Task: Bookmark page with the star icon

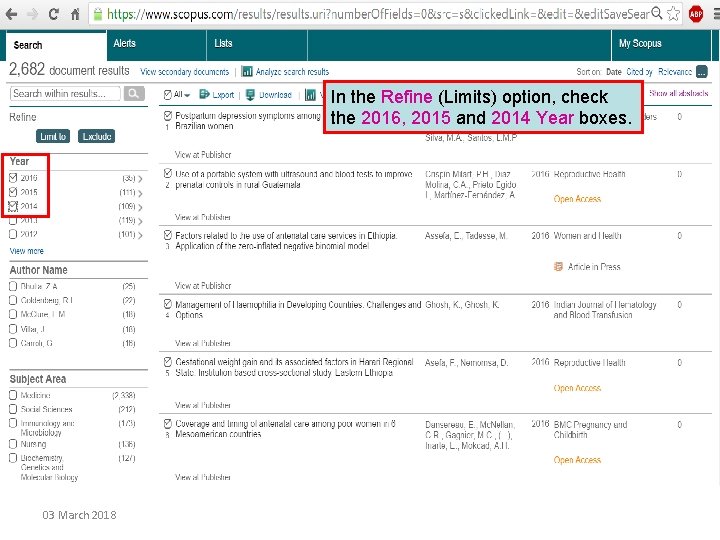Action: tap(673, 14)
